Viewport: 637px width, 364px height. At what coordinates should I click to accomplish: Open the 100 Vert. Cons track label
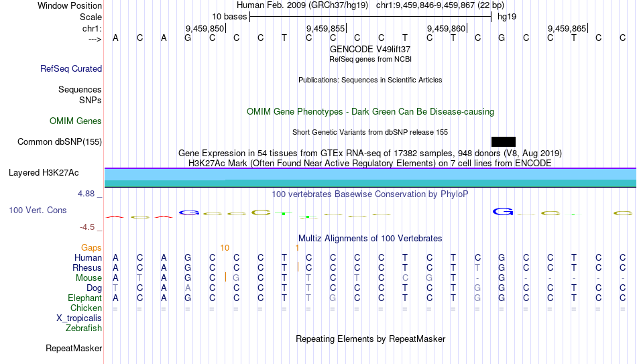click(38, 210)
